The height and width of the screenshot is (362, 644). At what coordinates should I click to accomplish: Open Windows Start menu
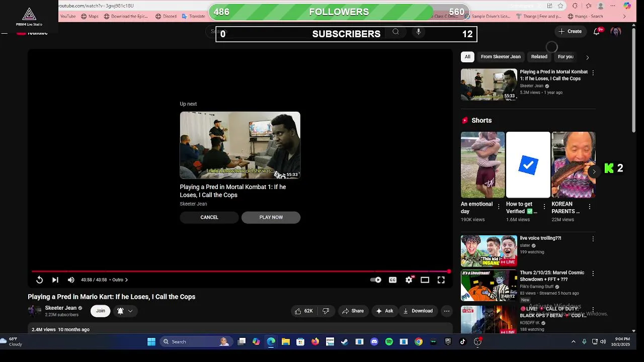(x=151, y=342)
